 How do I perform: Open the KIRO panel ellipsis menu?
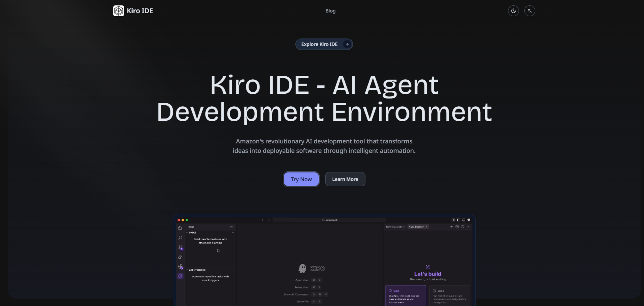click(x=231, y=227)
